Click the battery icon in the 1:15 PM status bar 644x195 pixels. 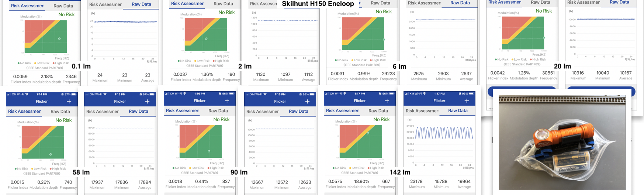pyautogui.click(x=152, y=94)
